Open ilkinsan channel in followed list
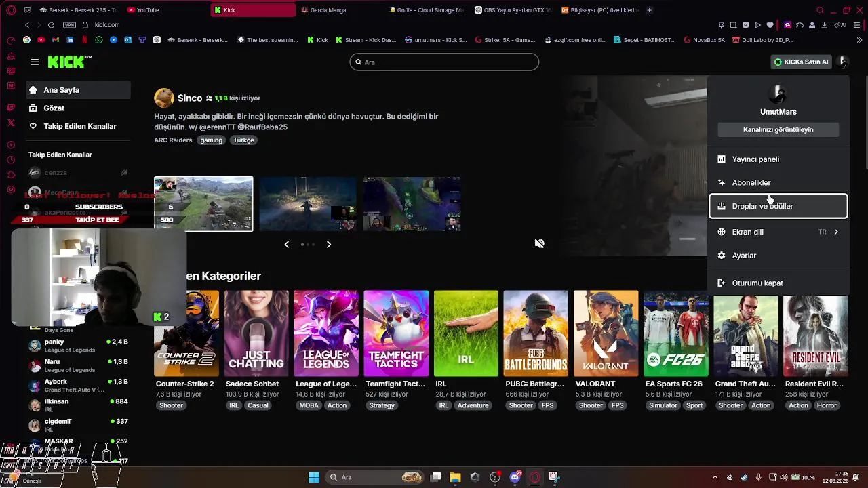The height and width of the screenshot is (488, 868). click(79, 405)
